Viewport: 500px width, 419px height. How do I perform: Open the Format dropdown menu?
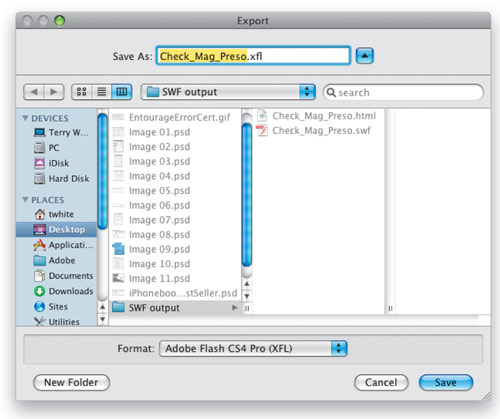coord(253,349)
